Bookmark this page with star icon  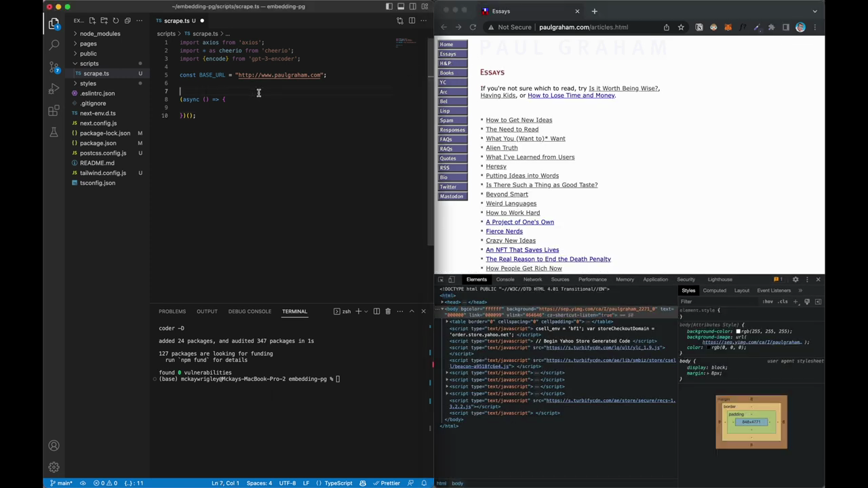point(681,27)
